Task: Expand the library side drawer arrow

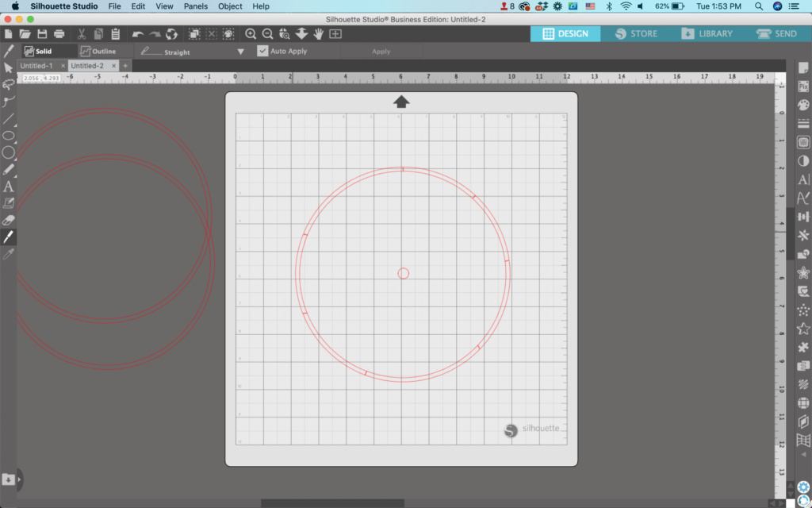Action: [x=19, y=479]
